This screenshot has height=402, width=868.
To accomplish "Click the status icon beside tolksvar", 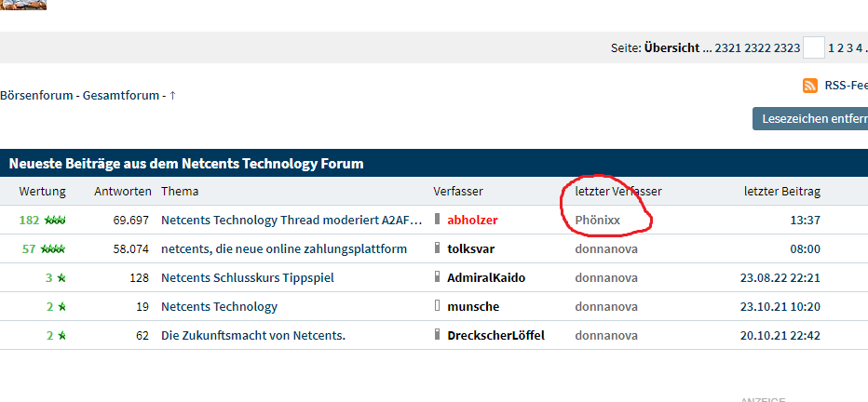I will coord(437,249).
